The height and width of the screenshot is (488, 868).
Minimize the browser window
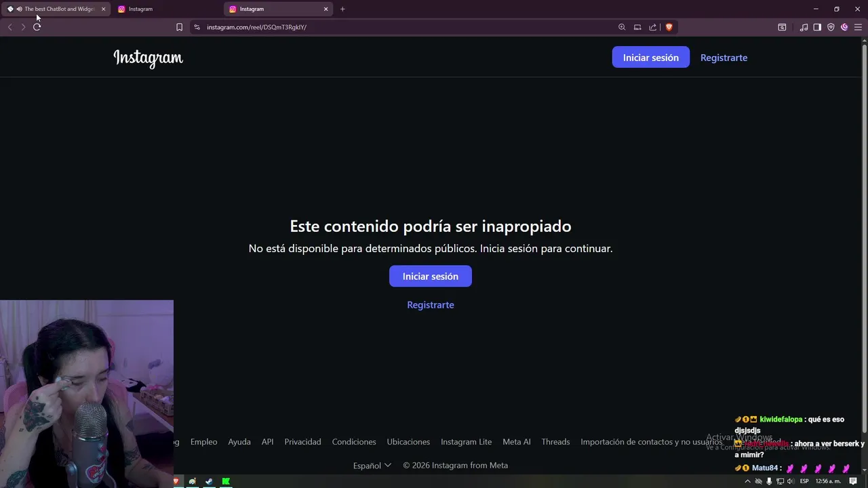(x=816, y=9)
